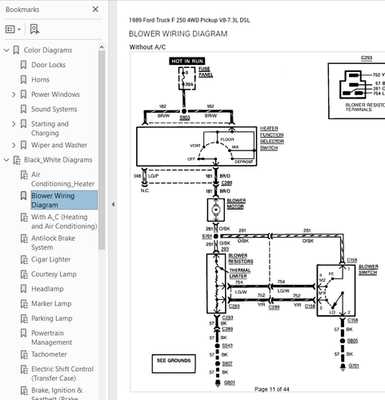Click the Door Locks bookmark icon
Screen dimensions: 385x400
(23, 65)
